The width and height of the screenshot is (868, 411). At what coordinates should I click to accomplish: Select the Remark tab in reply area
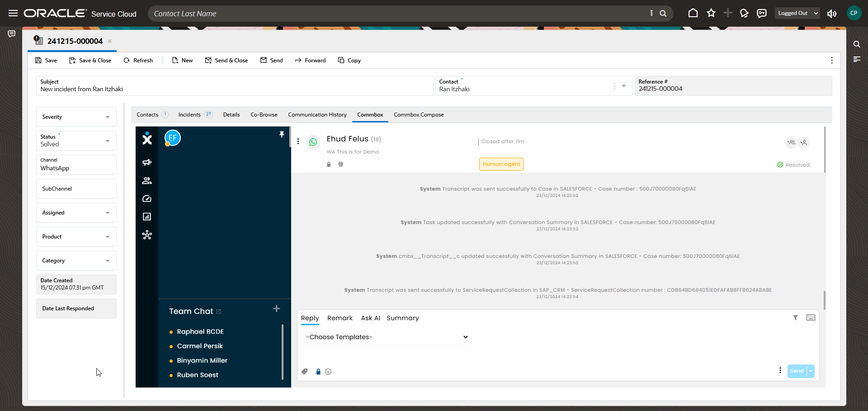pos(340,318)
